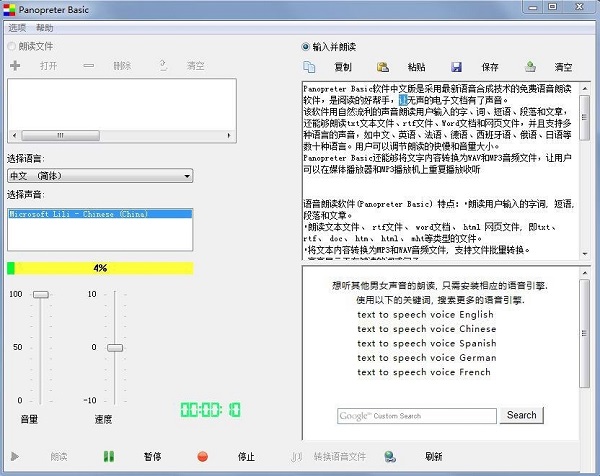Click the 转换语音文件 button label
The image size is (600, 476).
click(x=340, y=456)
